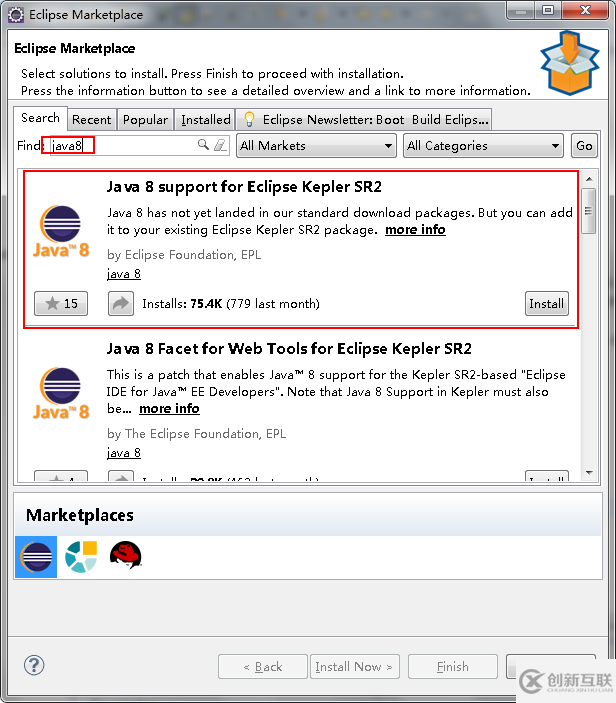The image size is (616, 703).
Task: Favorite Java 8 support with star 15 button
Action: tap(61, 304)
